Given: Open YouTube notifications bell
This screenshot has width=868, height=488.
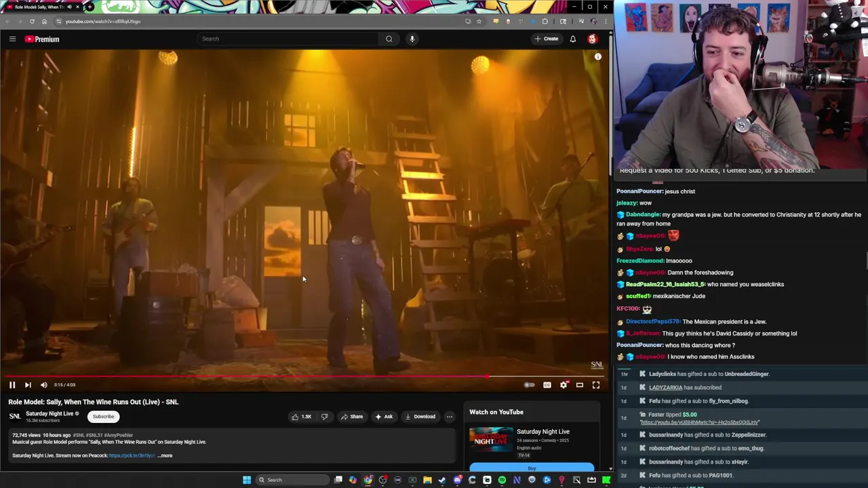Looking at the screenshot, I should 573,39.
